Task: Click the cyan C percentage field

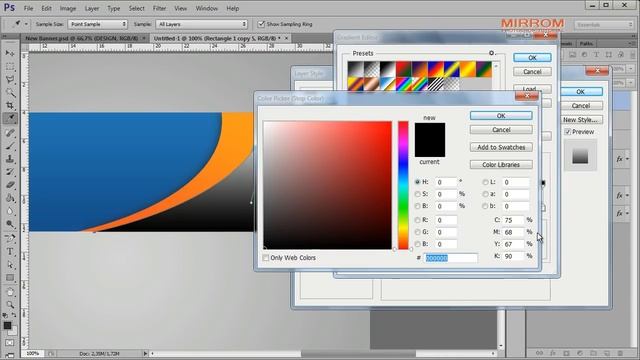Action: [x=513, y=220]
